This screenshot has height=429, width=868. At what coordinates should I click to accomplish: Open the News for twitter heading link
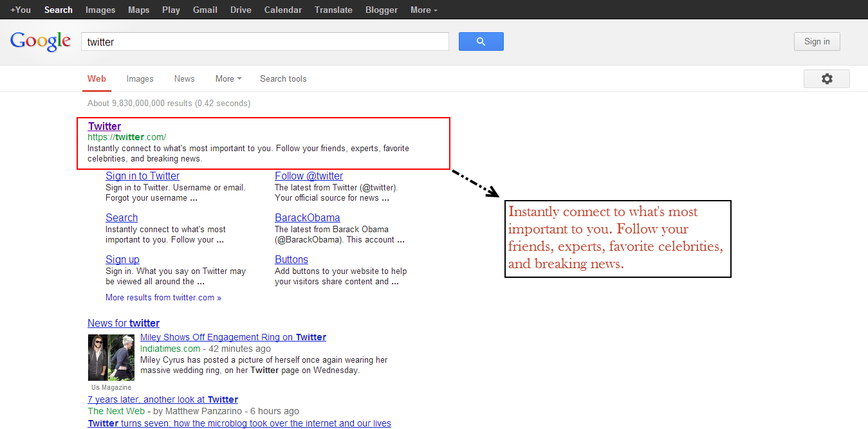tap(124, 323)
